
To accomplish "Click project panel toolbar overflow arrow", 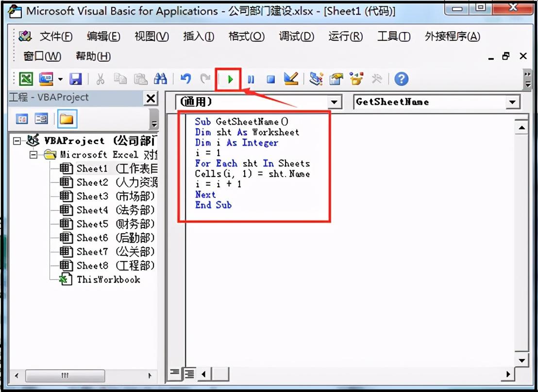I will click(x=154, y=119).
